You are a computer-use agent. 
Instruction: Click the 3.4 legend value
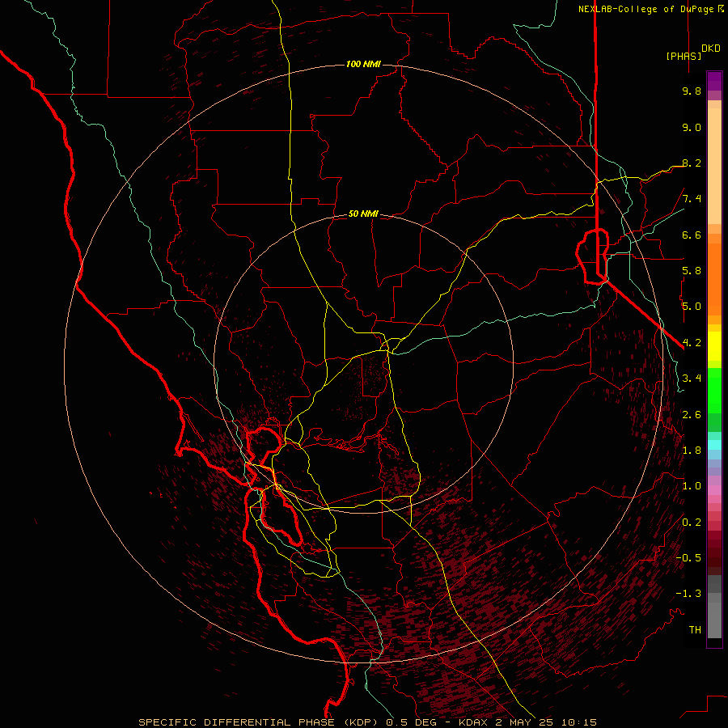pyautogui.click(x=692, y=379)
